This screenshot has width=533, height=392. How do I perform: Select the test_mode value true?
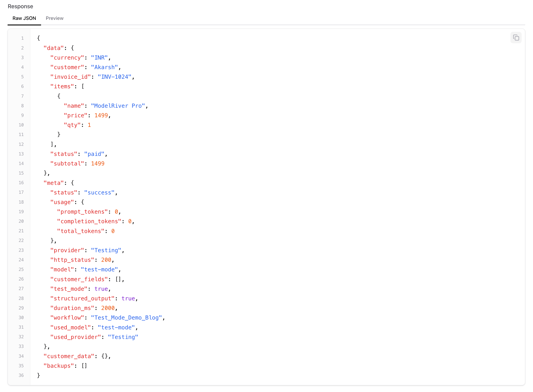(101, 289)
